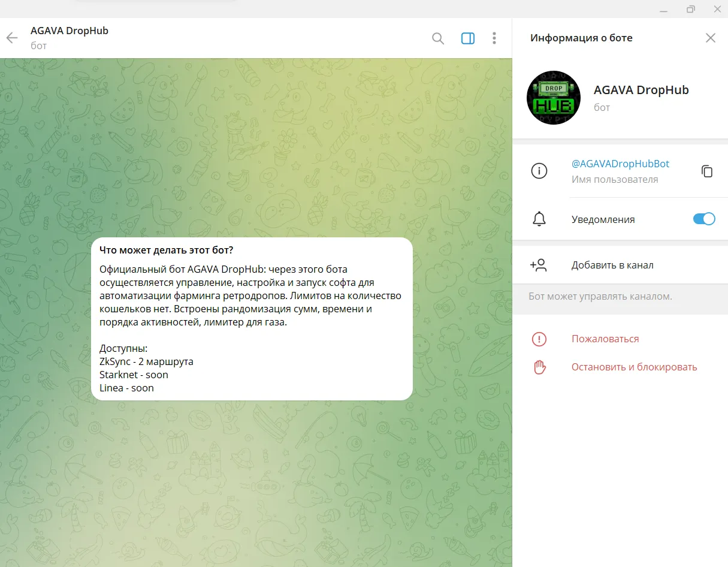Click the notifications bell icon
This screenshot has width=728, height=567.
tap(539, 219)
